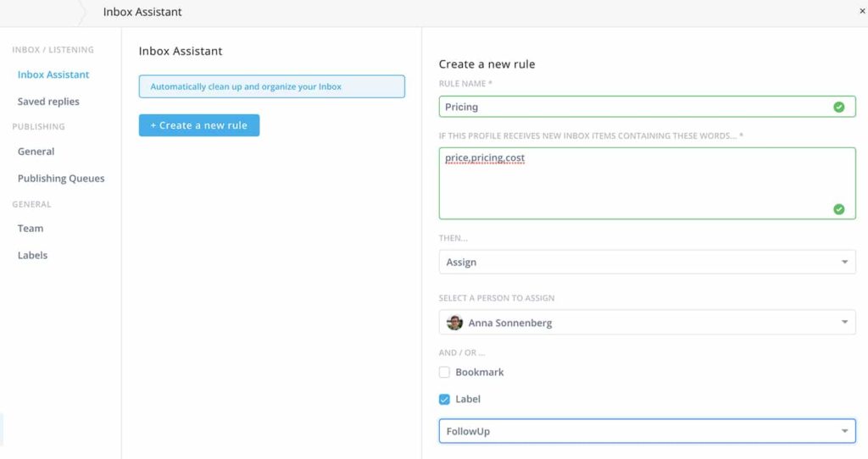868x459 pixels.
Task: Go to General publishing settings
Action: pyautogui.click(x=36, y=152)
